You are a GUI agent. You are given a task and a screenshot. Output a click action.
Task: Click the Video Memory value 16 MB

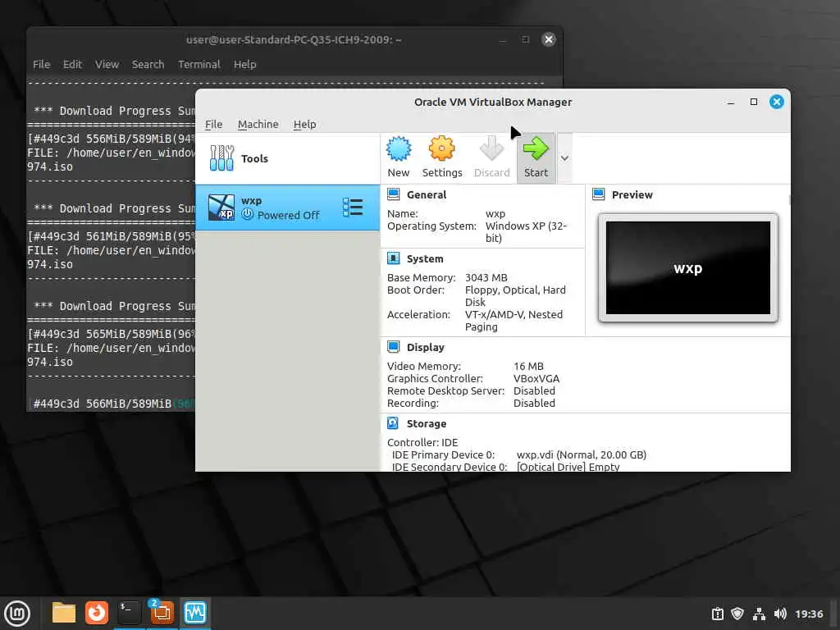coord(528,367)
